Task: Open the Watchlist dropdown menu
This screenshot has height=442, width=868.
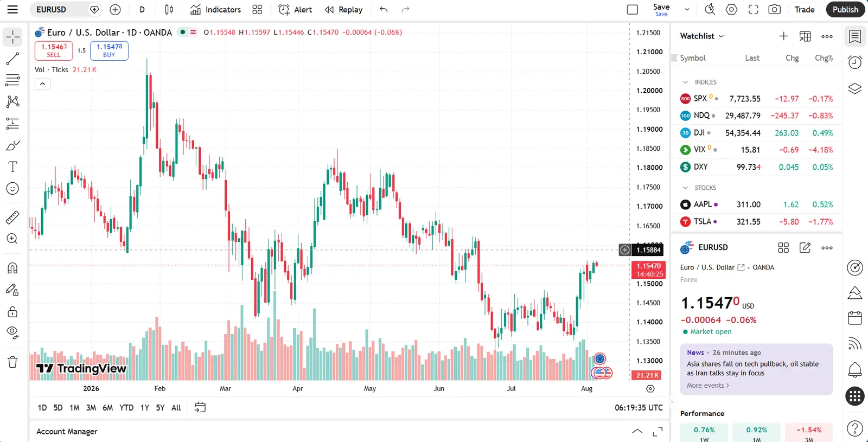Action: (x=702, y=36)
